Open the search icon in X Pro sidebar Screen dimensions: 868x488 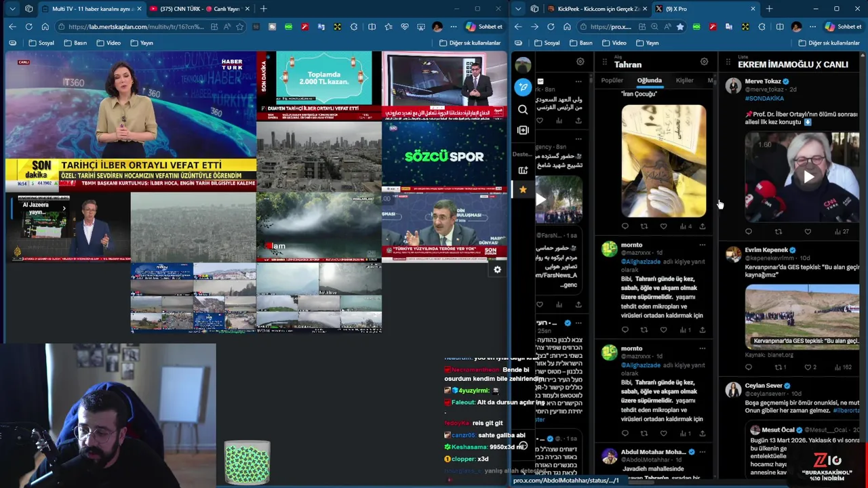coord(523,109)
